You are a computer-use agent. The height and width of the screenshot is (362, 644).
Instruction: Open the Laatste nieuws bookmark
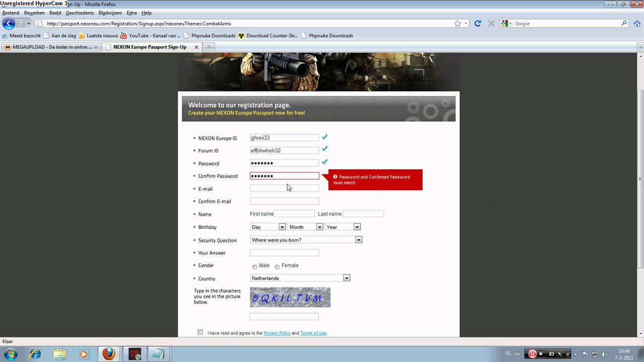tap(98, 36)
